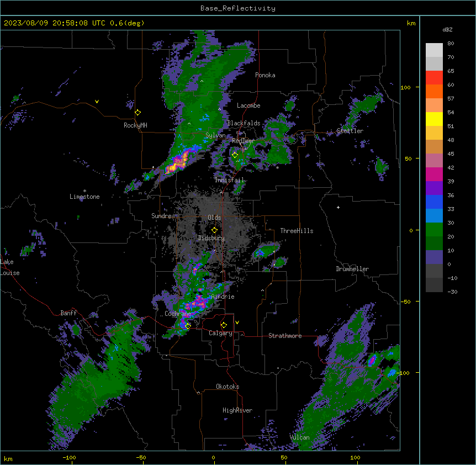The height and width of the screenshot is (465, 476).
Task: Click the white plus marker north of Drumheller
Action: coord(338,207)
